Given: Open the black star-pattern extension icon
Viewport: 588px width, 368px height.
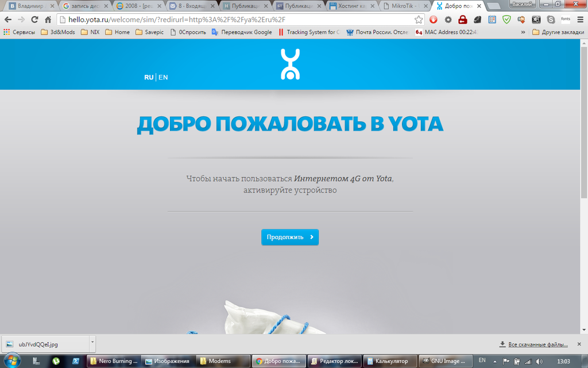Looking at the screenshot, I should (536, 20).
